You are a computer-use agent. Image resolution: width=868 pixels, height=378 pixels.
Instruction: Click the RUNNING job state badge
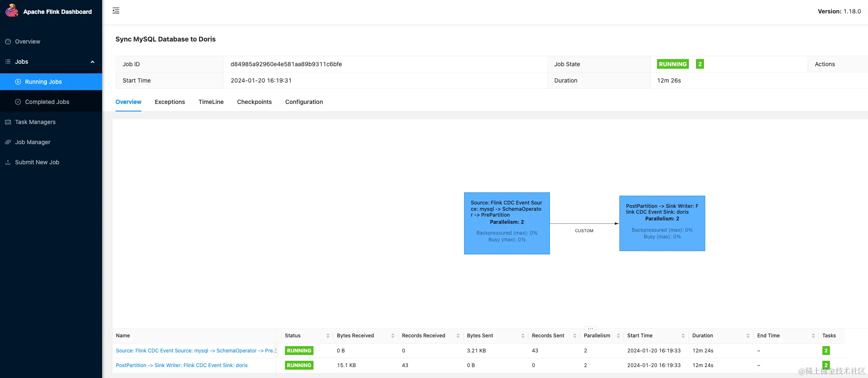[673, 64]
